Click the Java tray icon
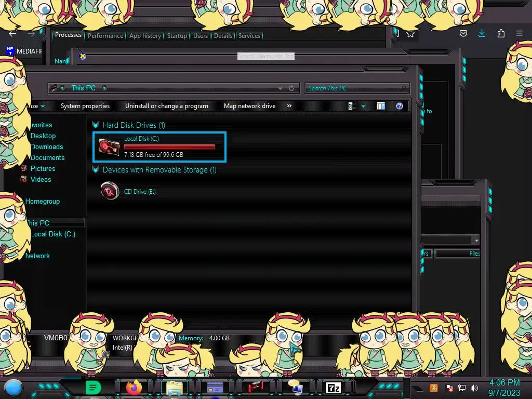This screenshot has height=399, width=532. coord(434,388)
